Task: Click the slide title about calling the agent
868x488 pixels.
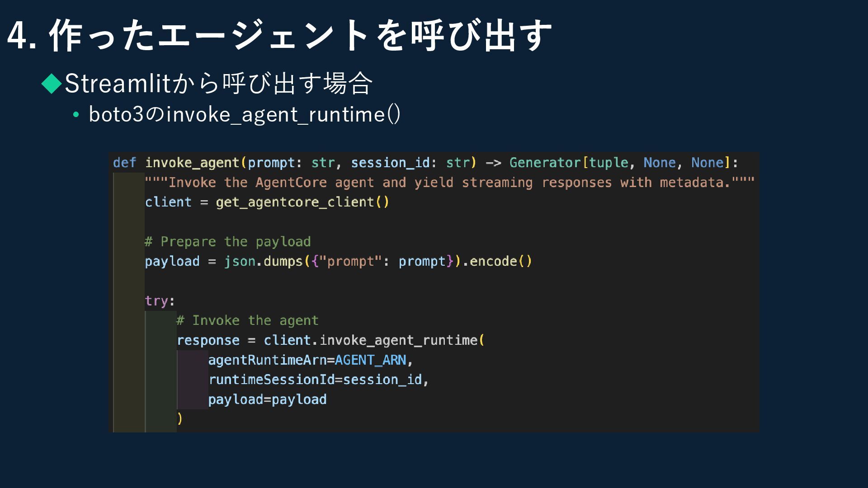Action: [x=280, y=36]
